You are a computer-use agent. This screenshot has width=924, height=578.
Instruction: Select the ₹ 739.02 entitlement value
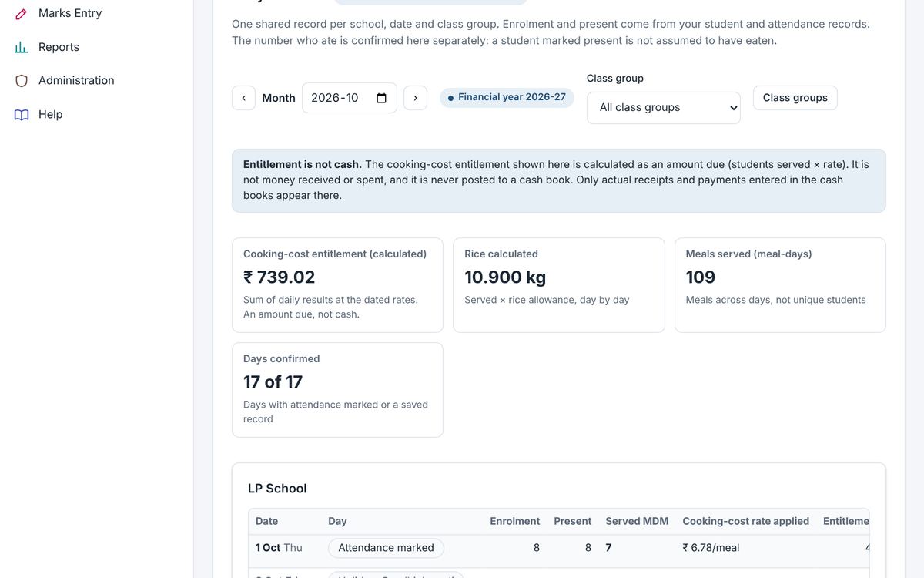click(280, 277)
